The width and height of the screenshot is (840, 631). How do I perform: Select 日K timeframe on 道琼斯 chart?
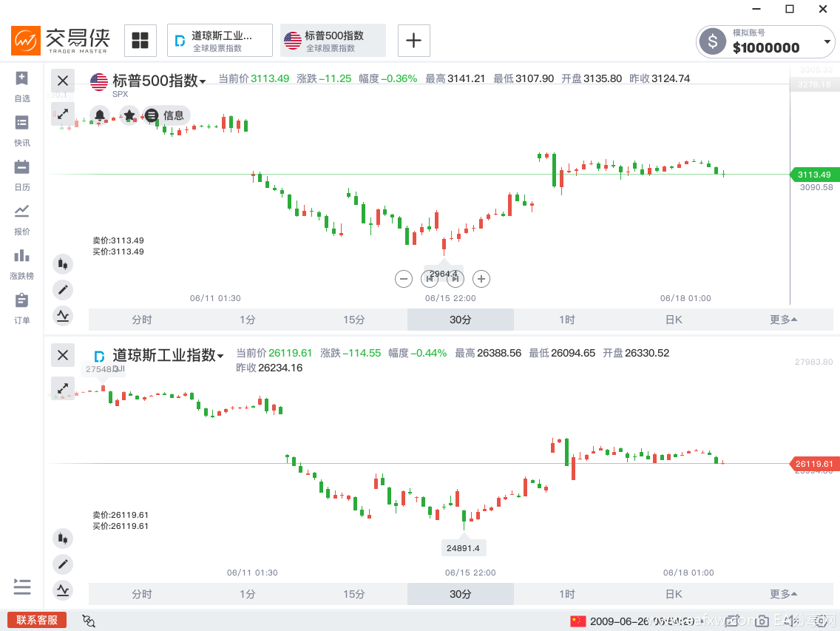click(x=674, y=594)
